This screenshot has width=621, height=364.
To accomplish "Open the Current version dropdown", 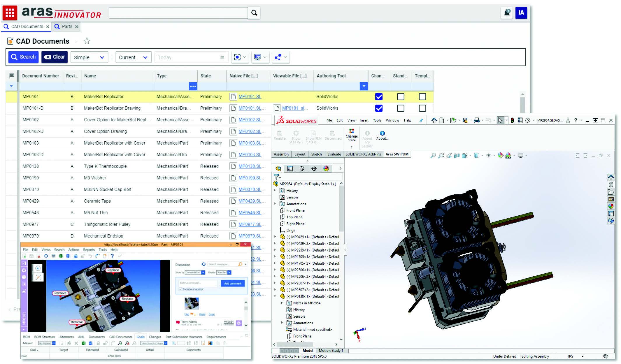I will click(133, 57).
